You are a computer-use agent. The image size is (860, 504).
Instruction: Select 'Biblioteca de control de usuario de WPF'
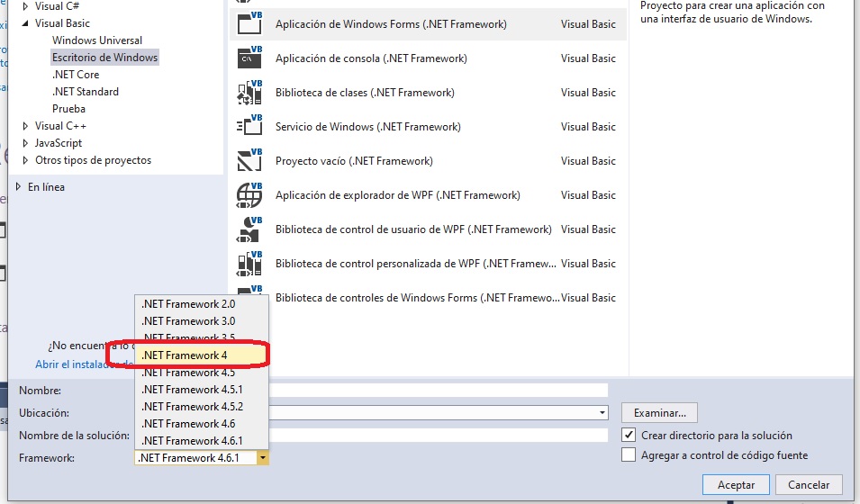[428, 229]
